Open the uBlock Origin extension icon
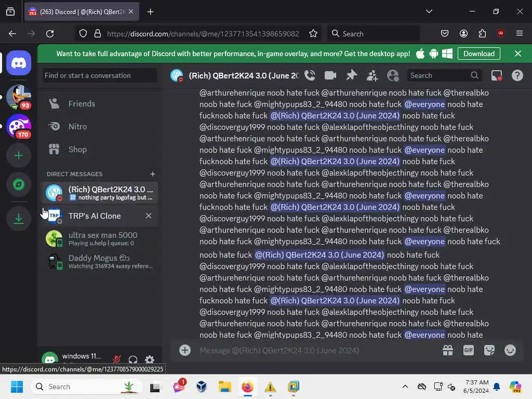 pyautogui.click(x=500, y=34)
